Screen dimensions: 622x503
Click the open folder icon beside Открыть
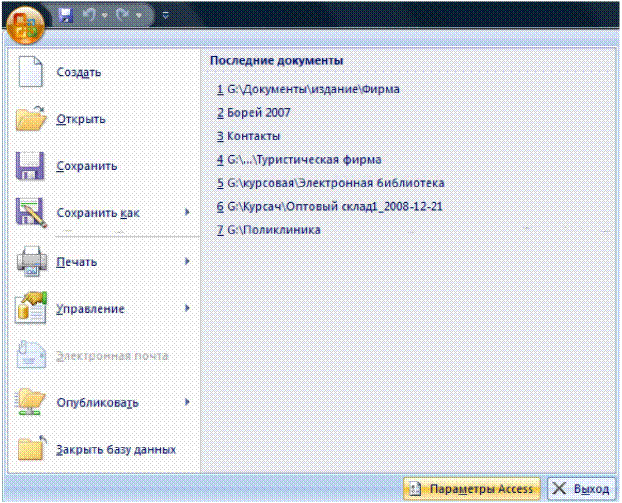31,118
